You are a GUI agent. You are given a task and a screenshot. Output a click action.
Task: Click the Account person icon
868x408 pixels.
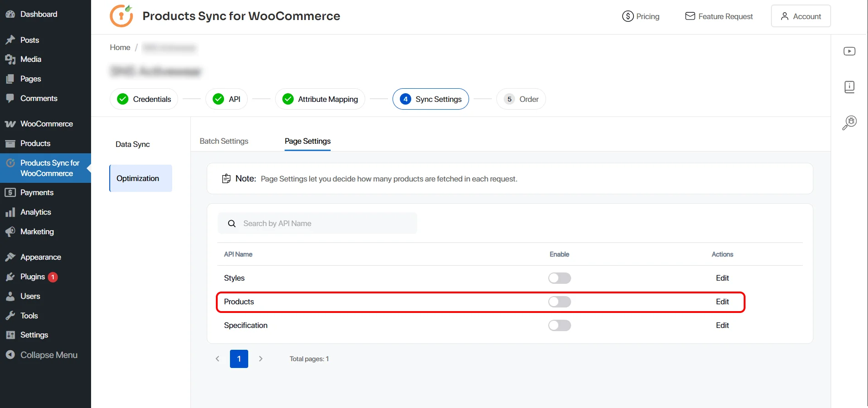tap(785, 16)
